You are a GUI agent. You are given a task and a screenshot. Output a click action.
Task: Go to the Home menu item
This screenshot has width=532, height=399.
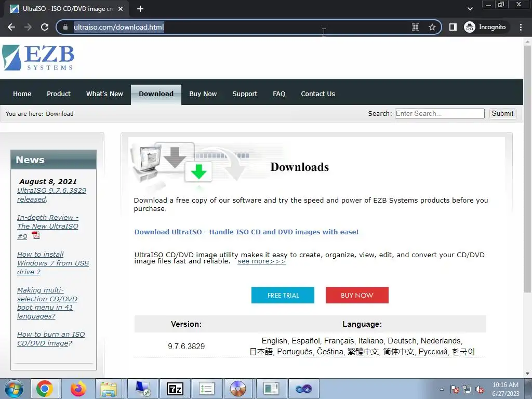pyautogui.click(x=22, y=94)
